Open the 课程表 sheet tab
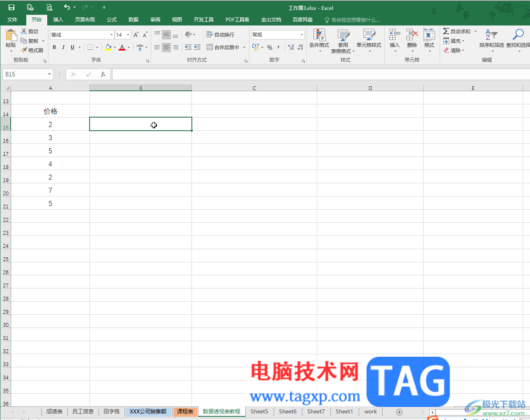This screenshot has width=530, height=420. pyautogui.click(x=185, y=411)
